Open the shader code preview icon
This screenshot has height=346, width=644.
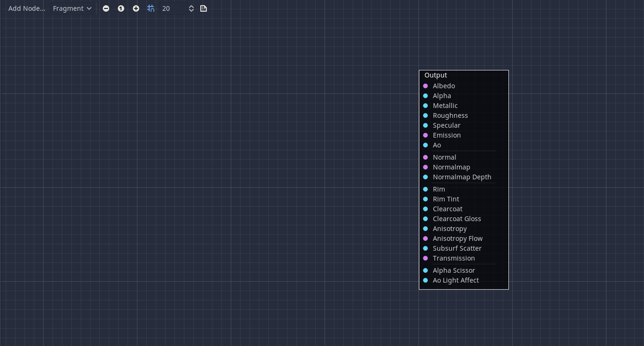[x=203, y=8]
